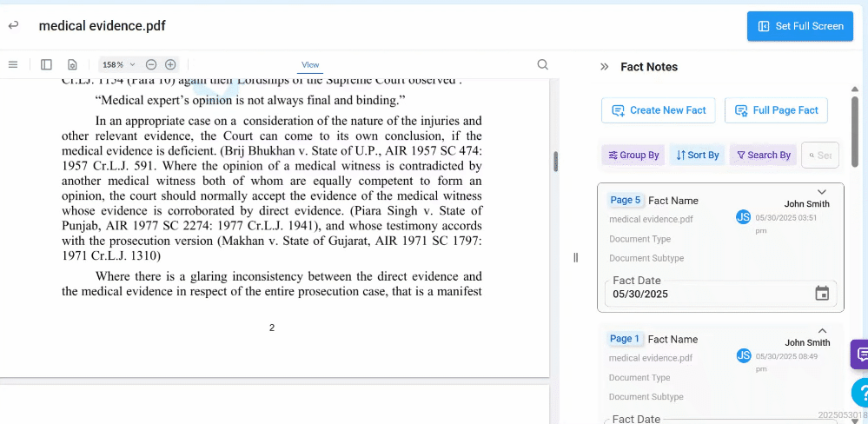Open the Search By filter
The width and height of the screenshot is (868, 424).
763,155
